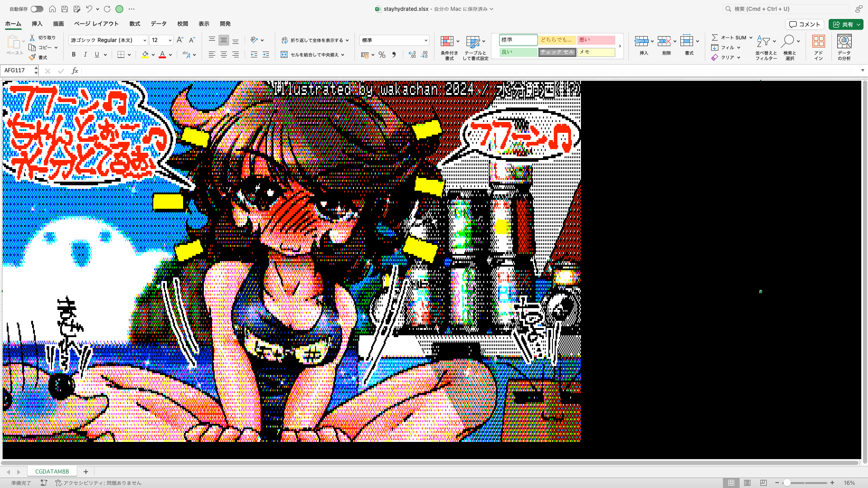
Task: Open the number format 標準 dropdown
Action: [x=394, y=40]
